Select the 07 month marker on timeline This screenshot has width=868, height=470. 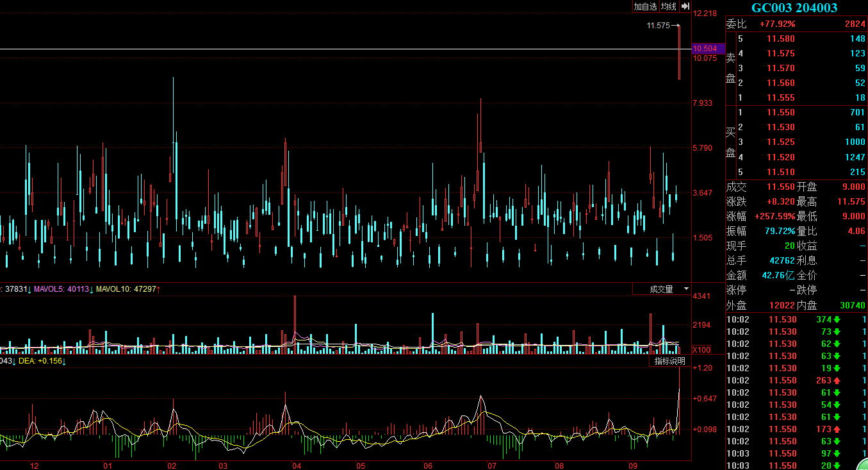pyautogui.click(x=492, y=466)
